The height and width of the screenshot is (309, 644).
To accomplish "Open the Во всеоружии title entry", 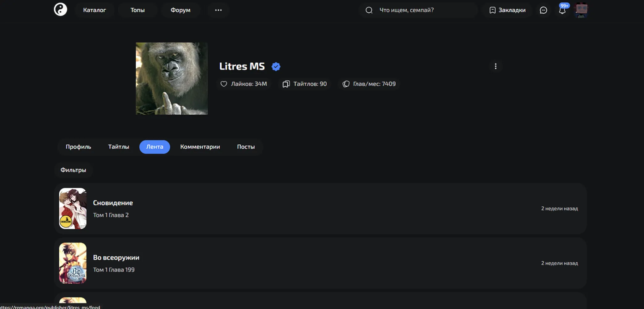I will click(320, 263).
